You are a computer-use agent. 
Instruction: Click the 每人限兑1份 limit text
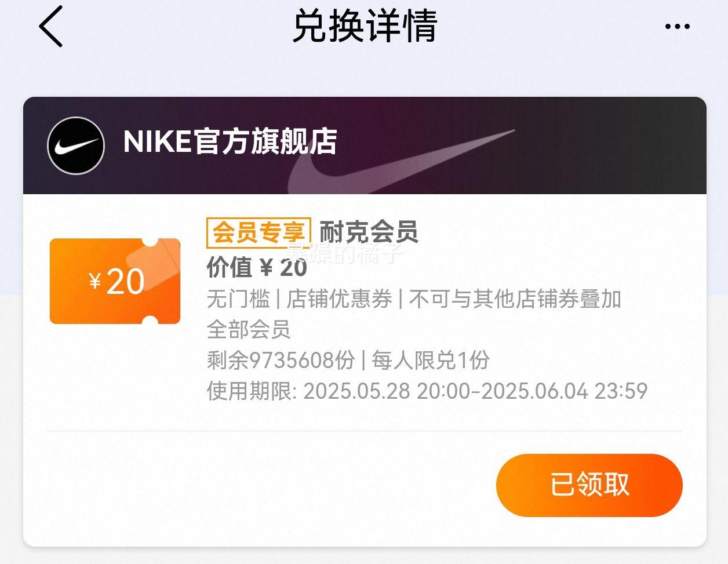[431, 360]
